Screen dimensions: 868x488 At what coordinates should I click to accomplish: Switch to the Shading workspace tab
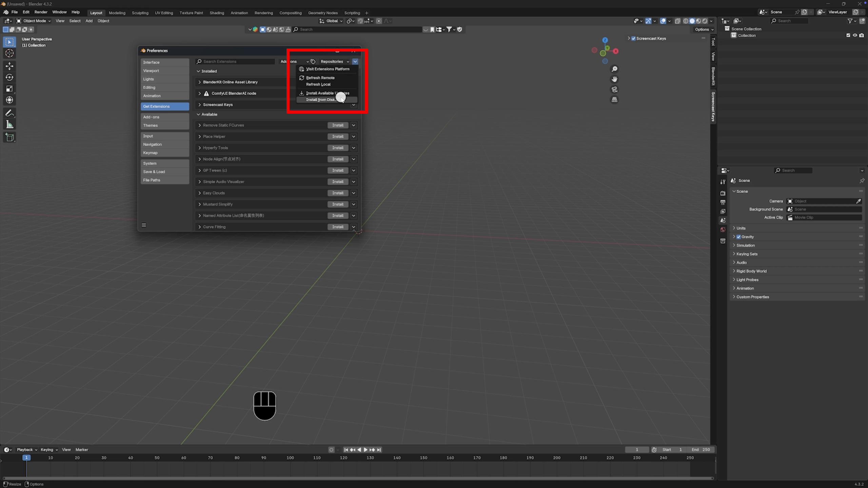(217, 13)
